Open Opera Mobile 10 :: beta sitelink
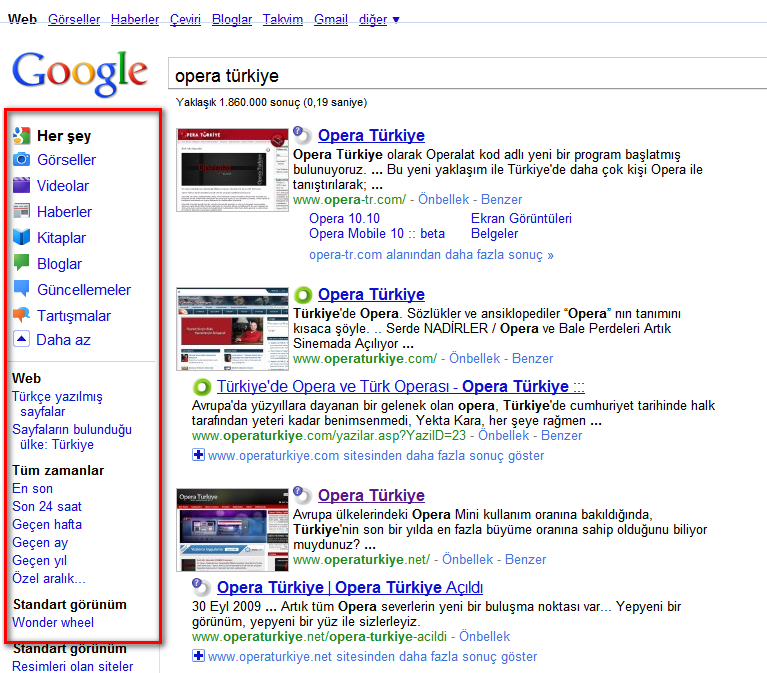 click(x=377, y=233)
